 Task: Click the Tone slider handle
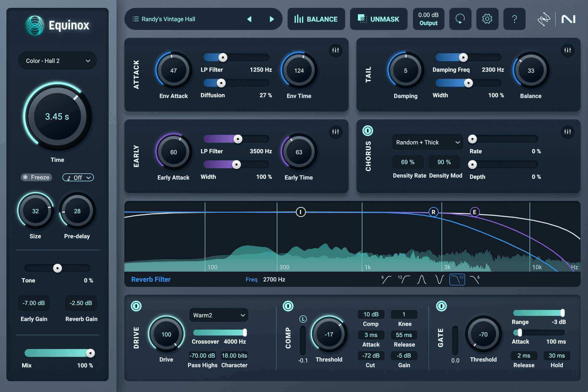[58, 268]
